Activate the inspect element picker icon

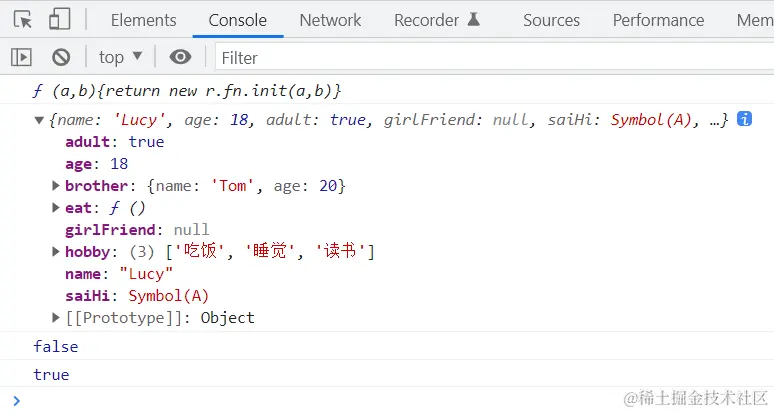23,20
